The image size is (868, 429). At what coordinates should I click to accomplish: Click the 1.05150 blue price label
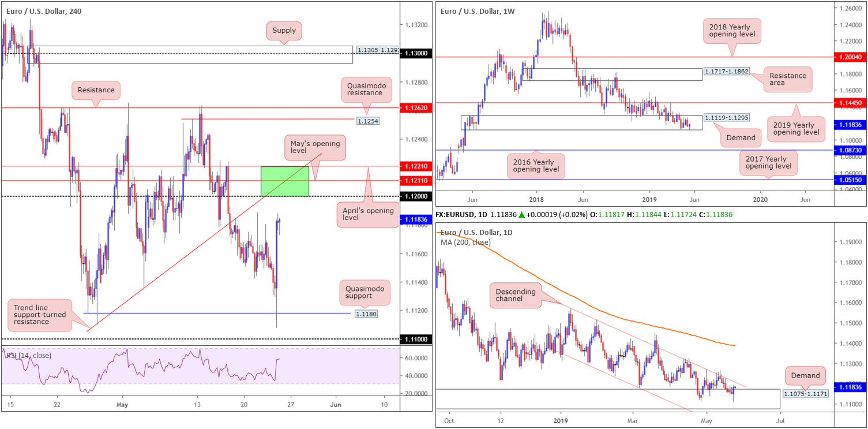(850, 180)
